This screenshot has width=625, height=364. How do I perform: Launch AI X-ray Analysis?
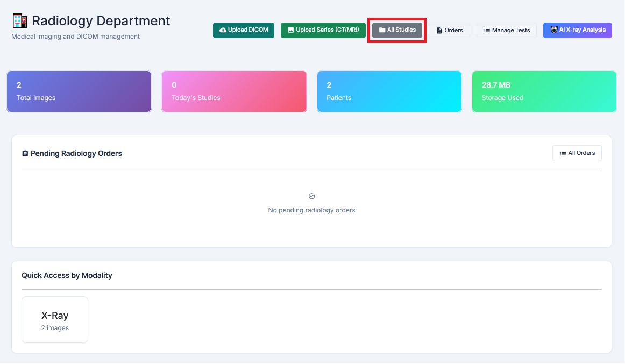[578, 30]
